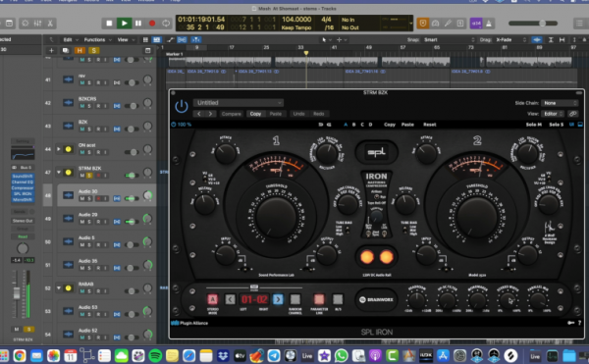This screenshot has height=364, width=589.
Task: Select settings bank B in SPL IRON
Action: click(x=353, y=125)
